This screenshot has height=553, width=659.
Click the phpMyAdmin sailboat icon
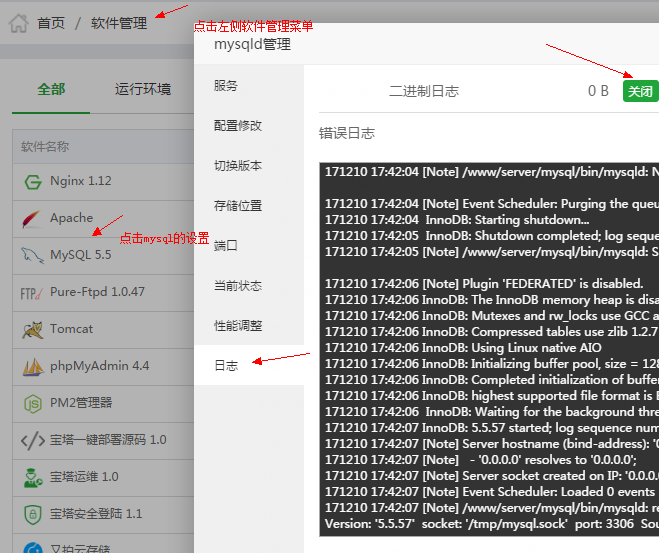[x=33, y=367]
